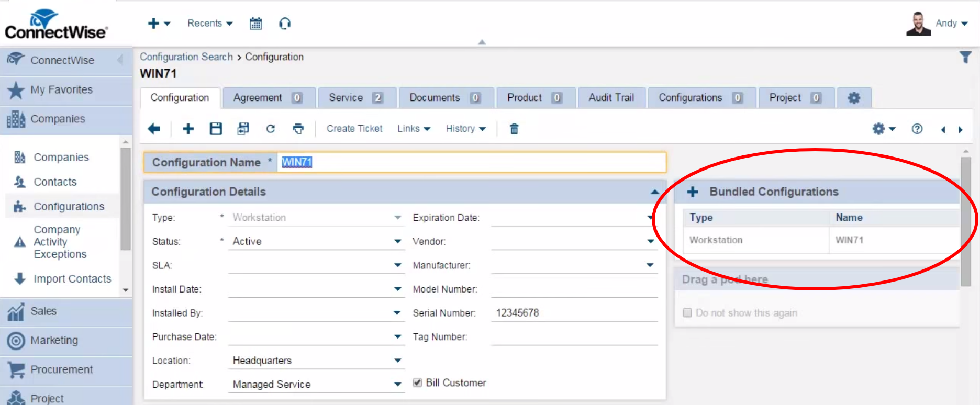Go to previous record arrow
The image size is (980, 405).
point(943,130)
